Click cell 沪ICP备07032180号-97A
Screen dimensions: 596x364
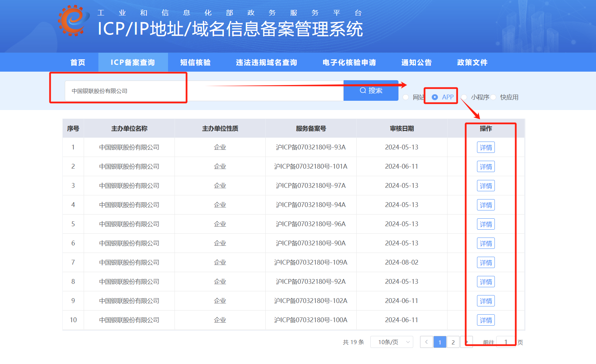coord(311,186)
